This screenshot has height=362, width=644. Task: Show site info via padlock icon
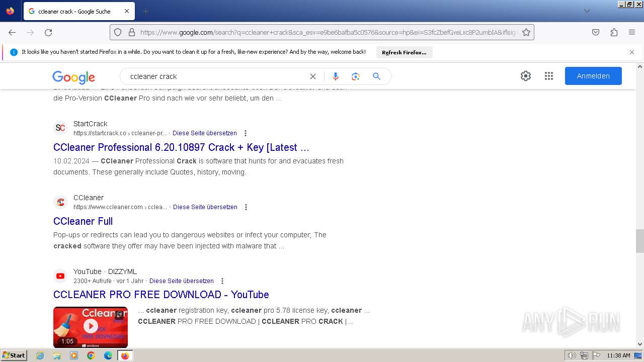[132, 32]
